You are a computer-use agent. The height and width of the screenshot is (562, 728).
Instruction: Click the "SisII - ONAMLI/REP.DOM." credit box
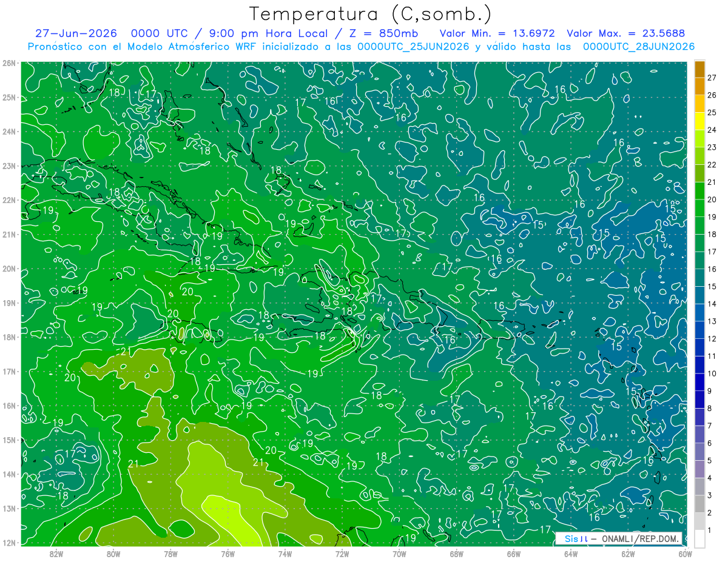(619, 539)
